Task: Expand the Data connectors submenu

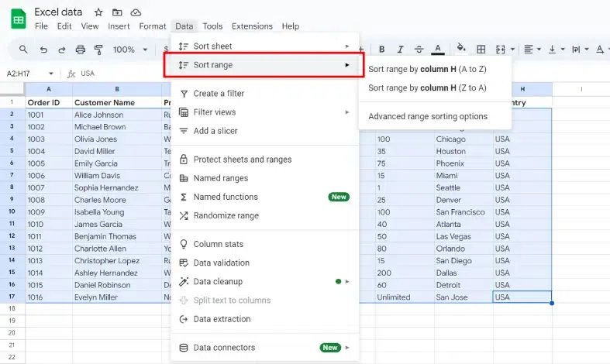Action: (x=264, y=348)
